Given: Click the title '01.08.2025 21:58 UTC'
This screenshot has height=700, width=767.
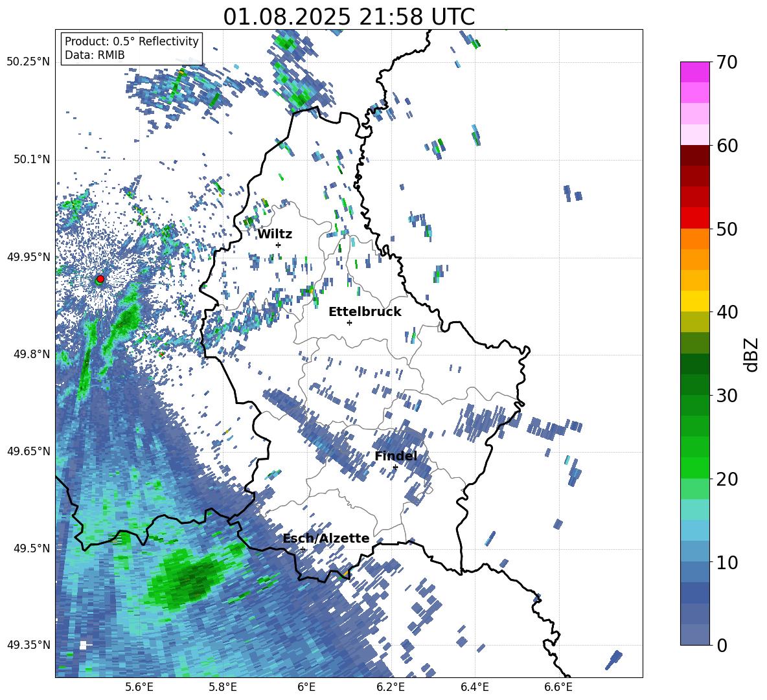Looking at the screenshot, I should pos(349,17).
